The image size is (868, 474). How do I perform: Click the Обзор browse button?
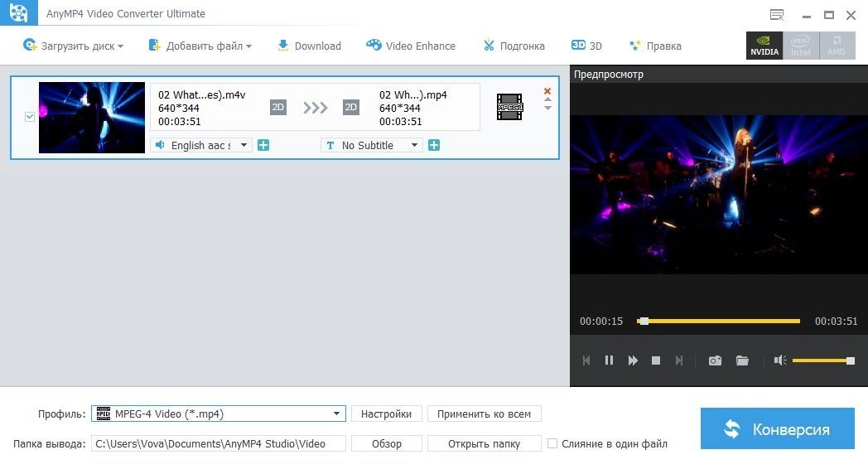[387, 443]
